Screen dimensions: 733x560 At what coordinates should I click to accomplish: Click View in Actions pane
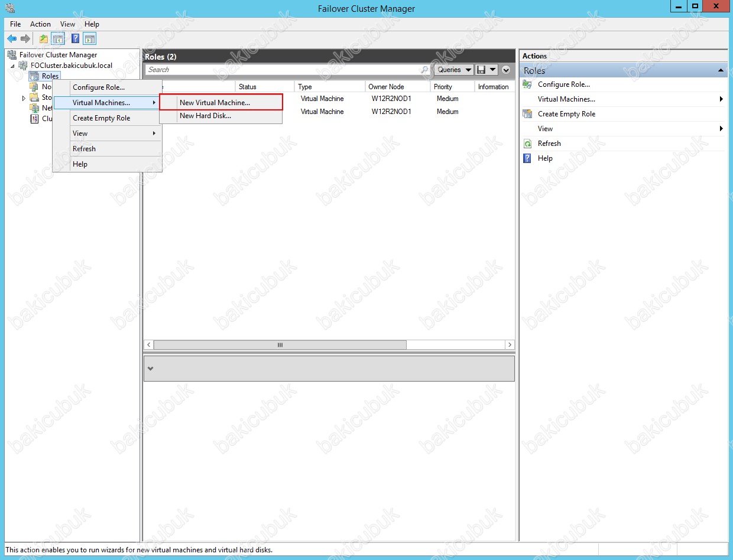(545, 129)
